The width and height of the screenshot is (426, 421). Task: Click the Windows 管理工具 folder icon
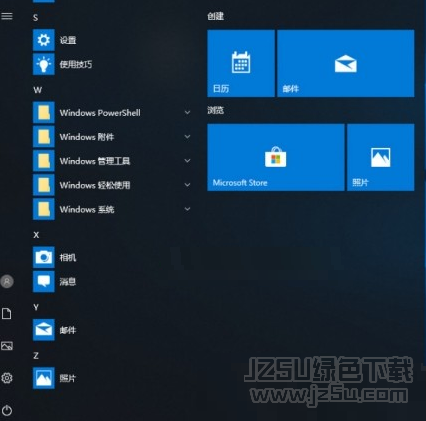pyautogui.click(x=44, y=161)
